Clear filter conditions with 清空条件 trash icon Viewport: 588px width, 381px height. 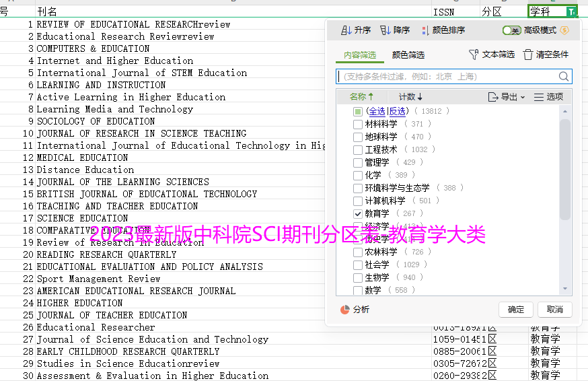tap(528, 55)
